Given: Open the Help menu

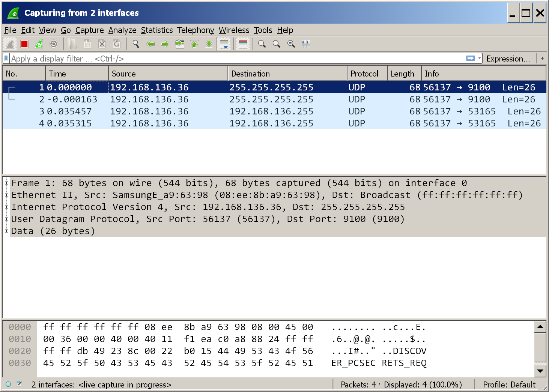Looking at the screenshot, I should click(285, 30).
